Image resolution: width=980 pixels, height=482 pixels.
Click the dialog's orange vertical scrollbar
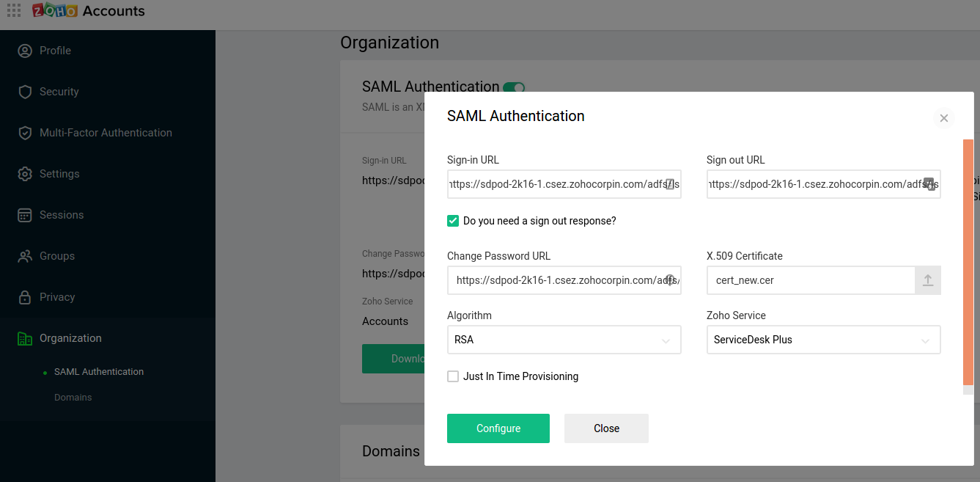pyautogui.click(x=968, y=262)
